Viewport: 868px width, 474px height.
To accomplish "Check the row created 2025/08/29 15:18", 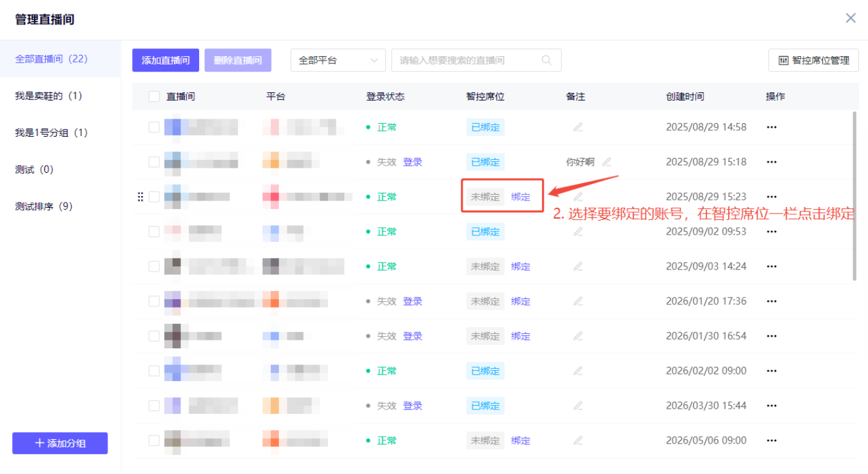I will click(154, 162).
